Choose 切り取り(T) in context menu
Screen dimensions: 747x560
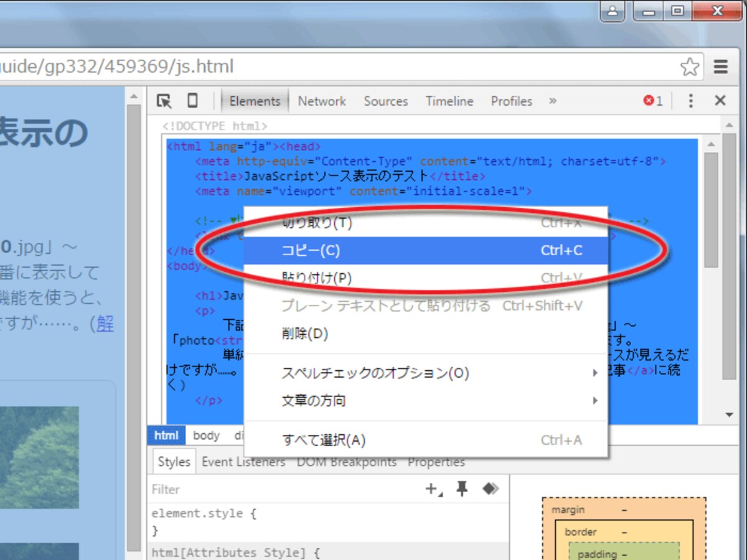click(x=426, y=223)
